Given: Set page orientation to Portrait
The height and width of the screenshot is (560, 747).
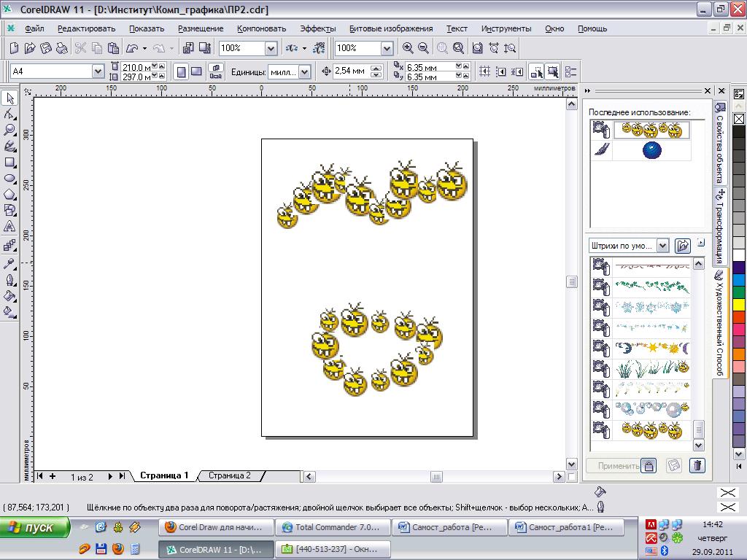Looking at the screenshot, I should [x=181, y=72].
